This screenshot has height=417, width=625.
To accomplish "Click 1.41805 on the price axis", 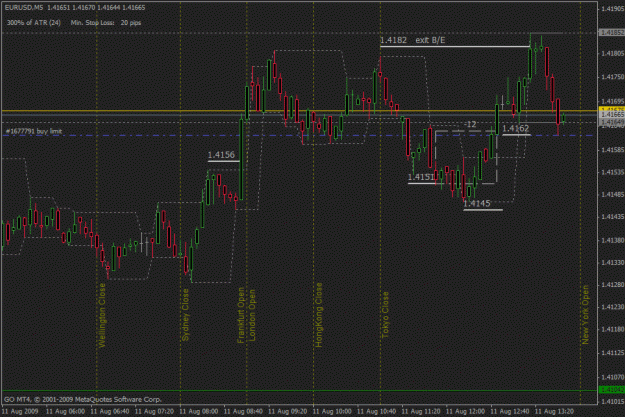I will click(x=613, y=53).
